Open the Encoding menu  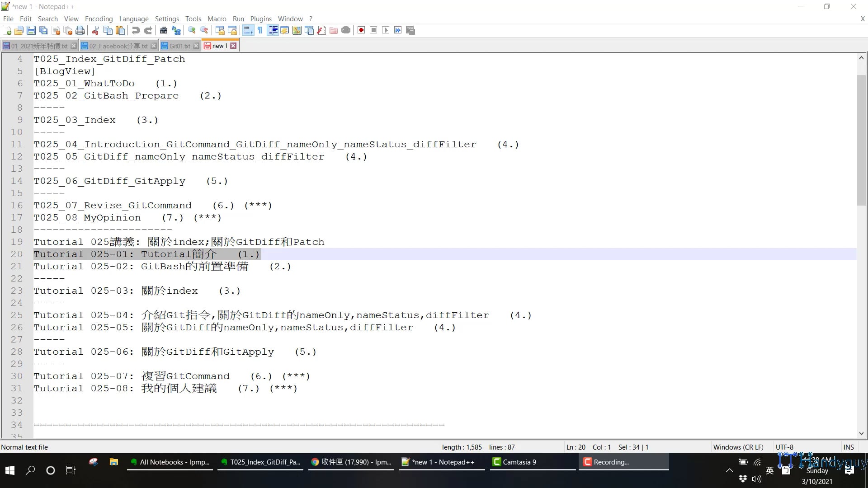click(99, 19)
